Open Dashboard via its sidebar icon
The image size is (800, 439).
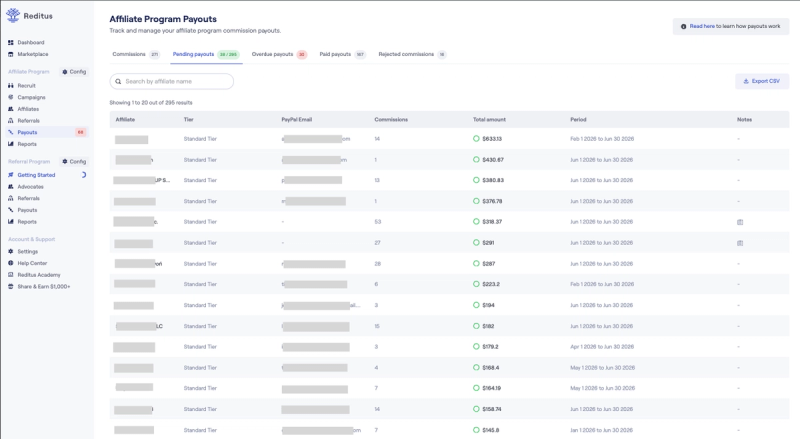pos(11,42)
